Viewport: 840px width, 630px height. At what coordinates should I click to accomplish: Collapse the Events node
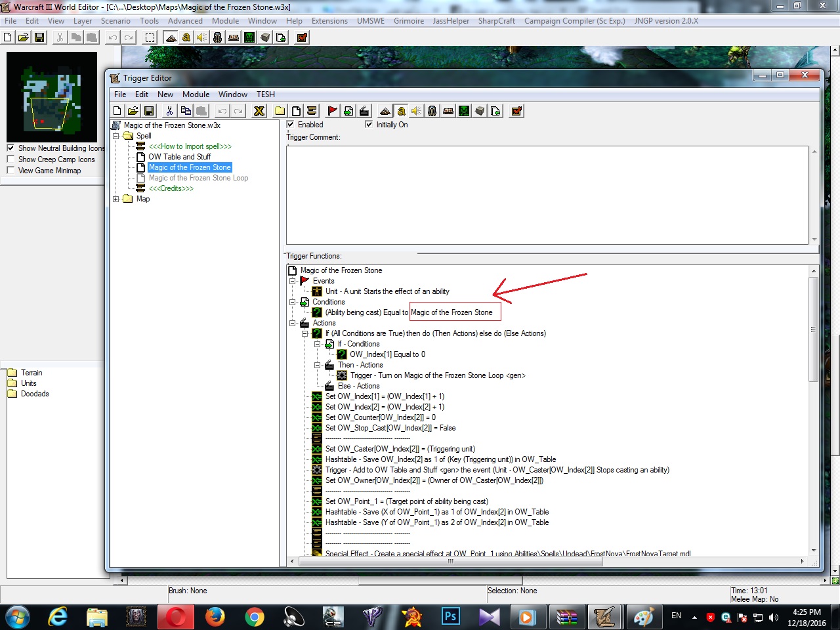click(x=293, y=281)
